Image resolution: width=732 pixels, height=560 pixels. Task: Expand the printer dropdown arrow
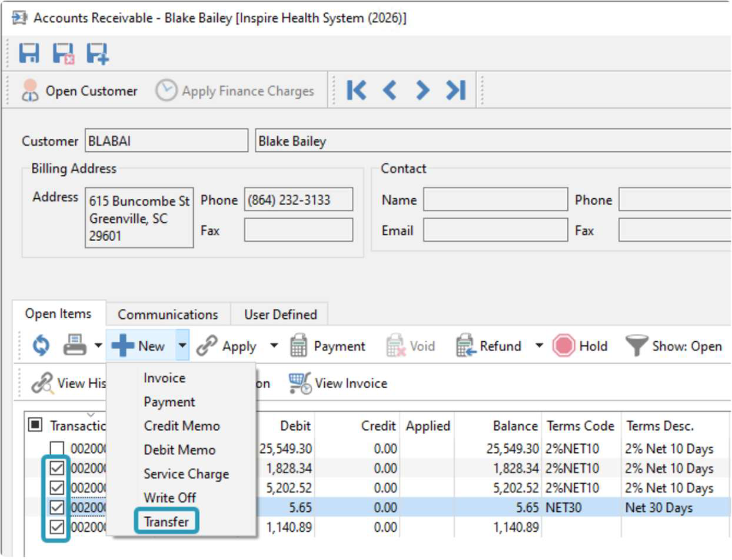tap(98, 346)
